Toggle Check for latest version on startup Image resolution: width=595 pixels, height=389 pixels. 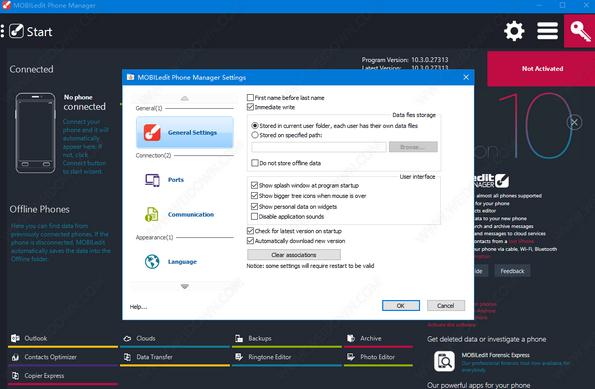250,231
